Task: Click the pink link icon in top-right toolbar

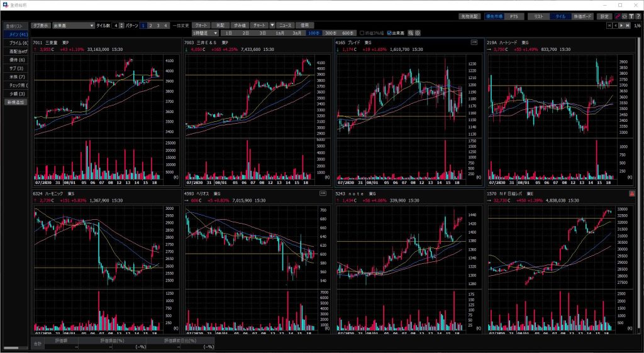Action: [617, 16]
